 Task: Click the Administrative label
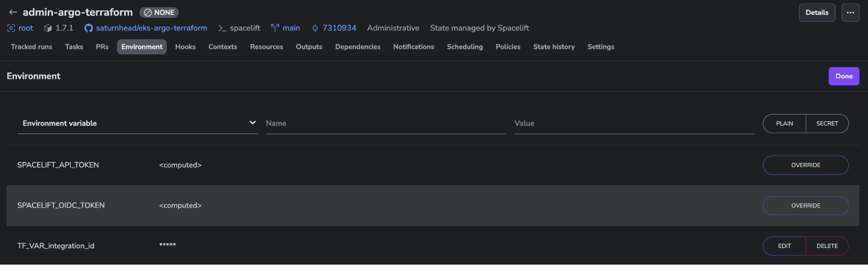[393, 28]
